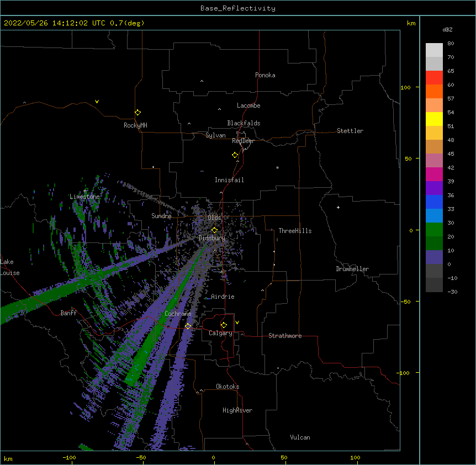Viewport: 476px width, 465px height.
Task: Click the white plus marker north of Drumheller
Action: tap(338, 207)
